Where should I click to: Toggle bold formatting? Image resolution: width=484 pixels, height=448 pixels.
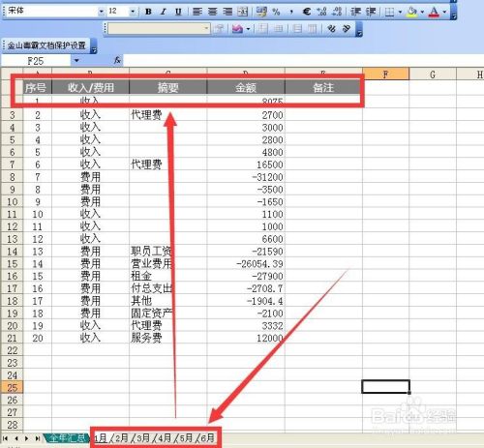[148, 12]
